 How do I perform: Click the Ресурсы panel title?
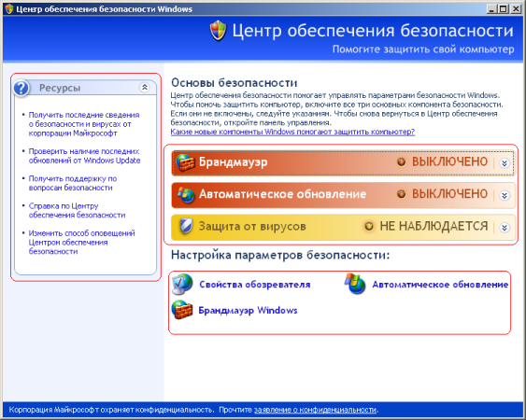click(x=60, y=88)
